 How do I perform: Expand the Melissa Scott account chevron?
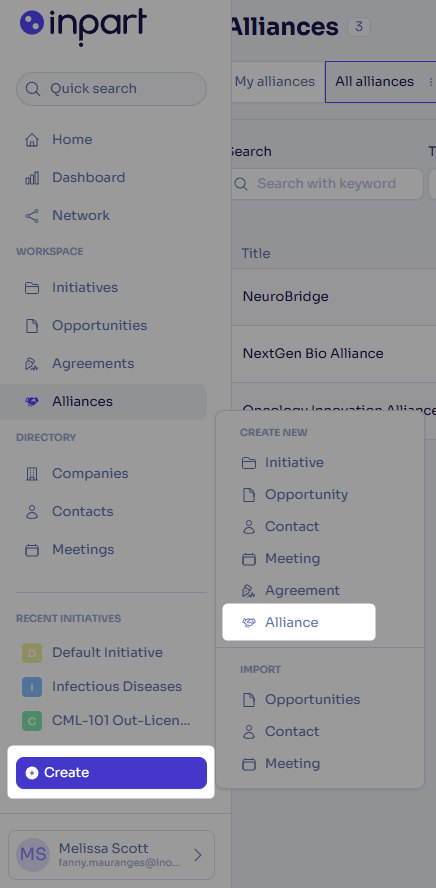tap(198, 855)
